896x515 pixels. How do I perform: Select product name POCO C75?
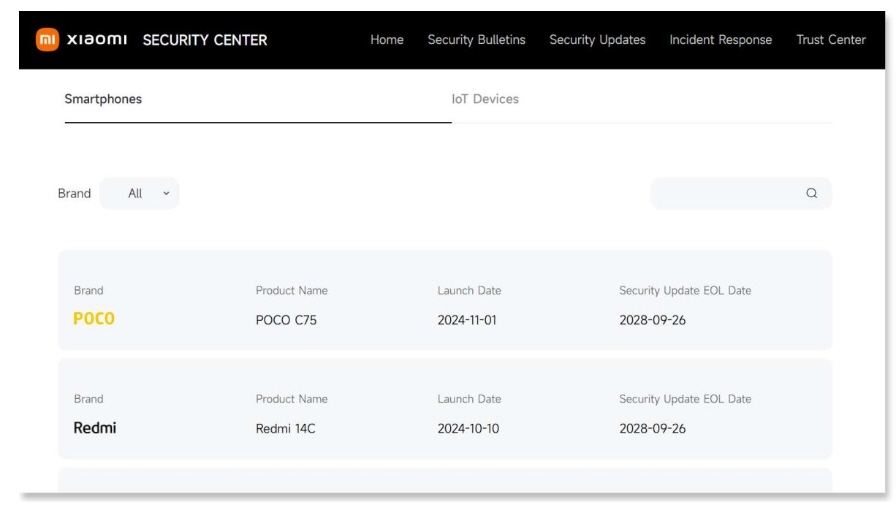tap(286, 320)
